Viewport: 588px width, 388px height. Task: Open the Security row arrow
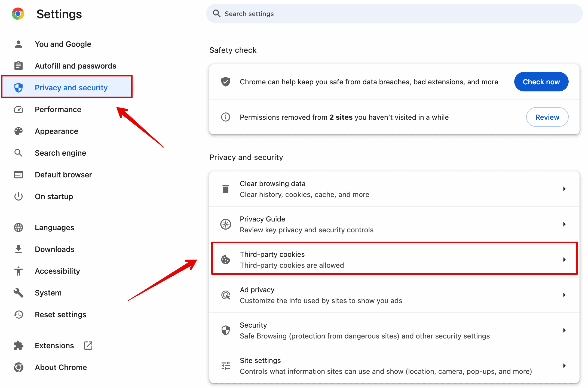[x=564, y=330]
